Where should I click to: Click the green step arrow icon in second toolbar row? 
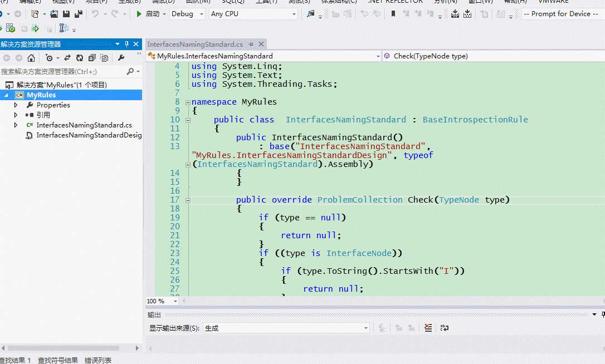click(36, 28)
